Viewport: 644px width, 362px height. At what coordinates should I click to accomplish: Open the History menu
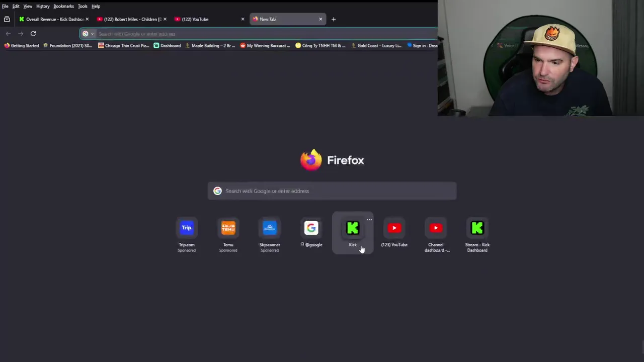click(43, 6)
